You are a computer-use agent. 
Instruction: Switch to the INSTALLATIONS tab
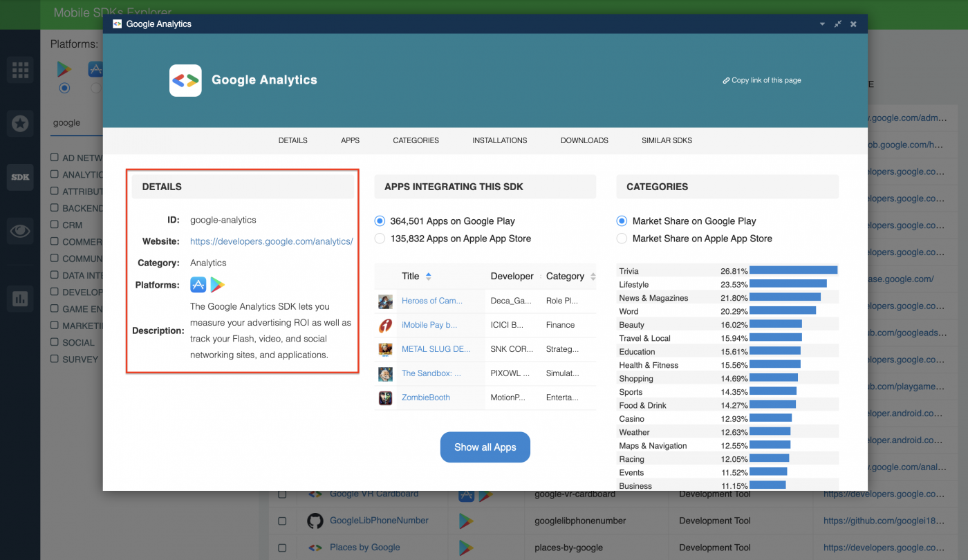(500, 140)
